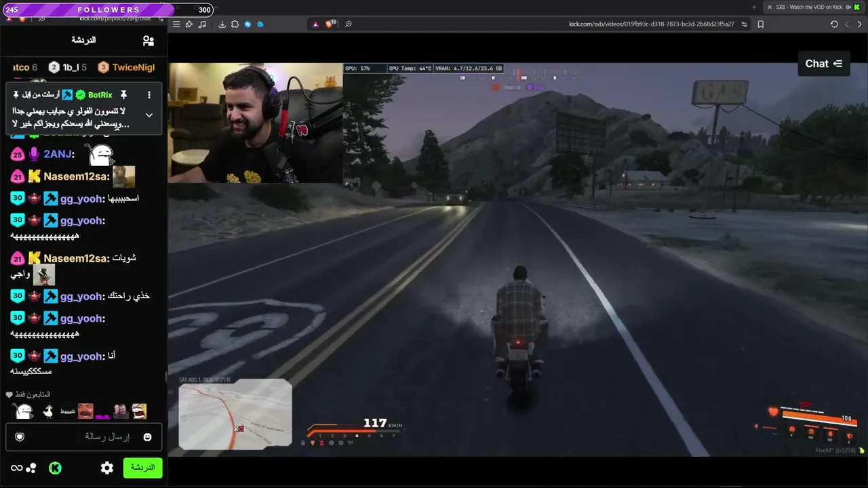Image resolution: width=868 pixels, height=488 pixels.
Task: Select the TwiceNigl leaderboard entry
Action: pyautogui.click(x=127, y=67)
